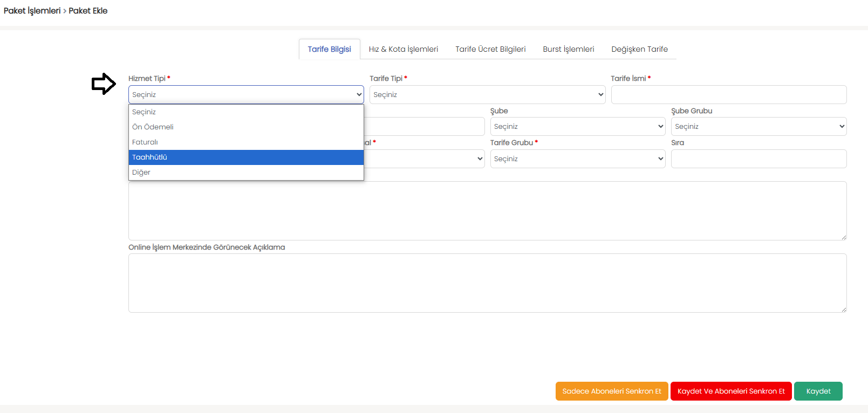The image size is (868, 413).
Task: Open the Tarife Ücret Bilgileri tab
Action: tap(490, 49)
